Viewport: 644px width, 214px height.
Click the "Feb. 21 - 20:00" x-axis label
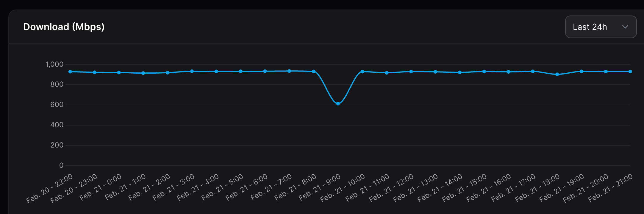click(x=586, y=188)
